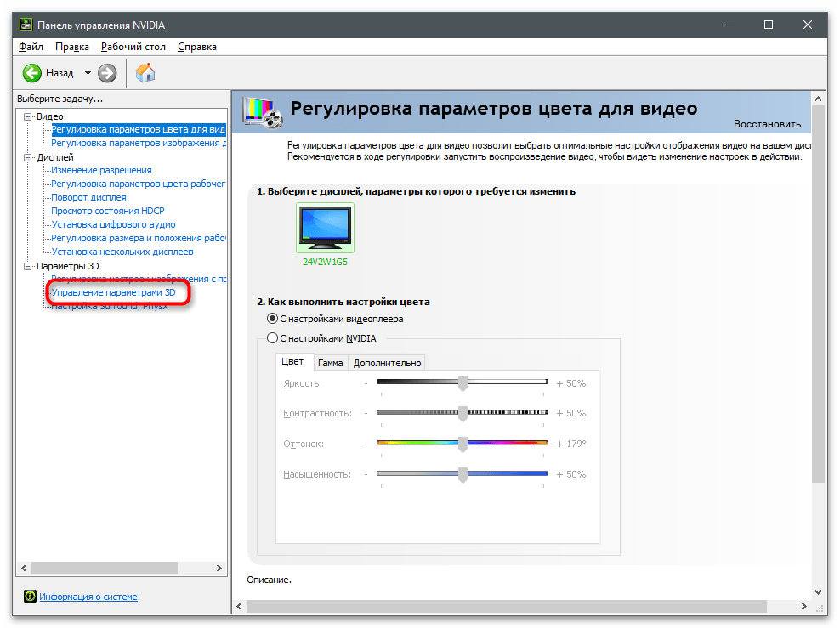Click the Дисплей group label
The width and height of the screenshot is (840, 628).
point(55,157)
